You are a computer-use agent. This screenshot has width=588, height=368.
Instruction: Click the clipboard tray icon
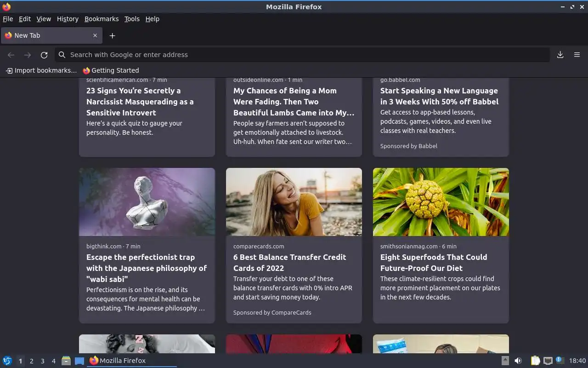pos(535,361)
